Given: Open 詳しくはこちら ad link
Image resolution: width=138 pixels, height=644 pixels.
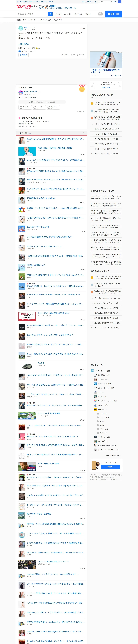Looking at the screenshot, I should click(x=116, y=75).
